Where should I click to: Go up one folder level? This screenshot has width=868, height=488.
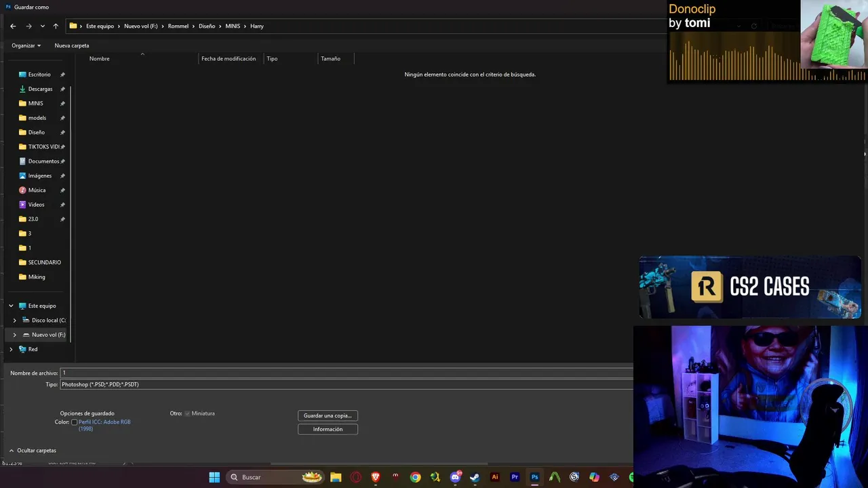tap(56, 26)
